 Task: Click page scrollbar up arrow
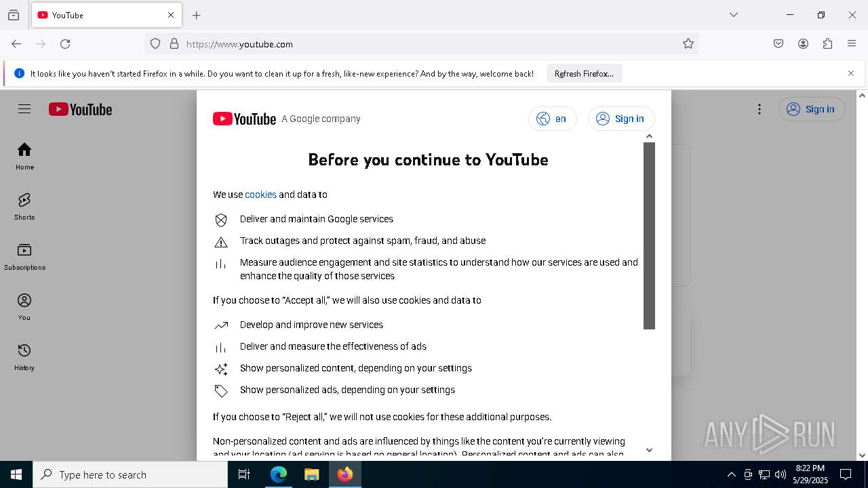[x=862, y=96]
